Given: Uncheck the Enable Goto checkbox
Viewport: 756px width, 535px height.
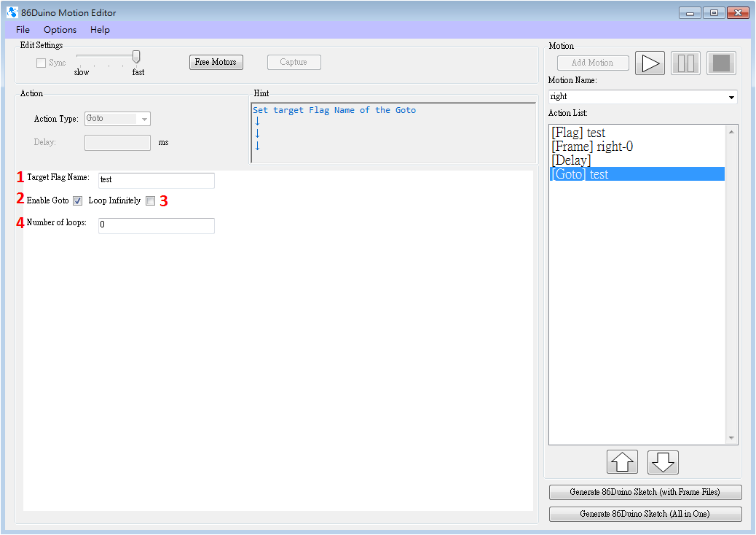Looking at the screenshot, I should [x=78, y=200].
